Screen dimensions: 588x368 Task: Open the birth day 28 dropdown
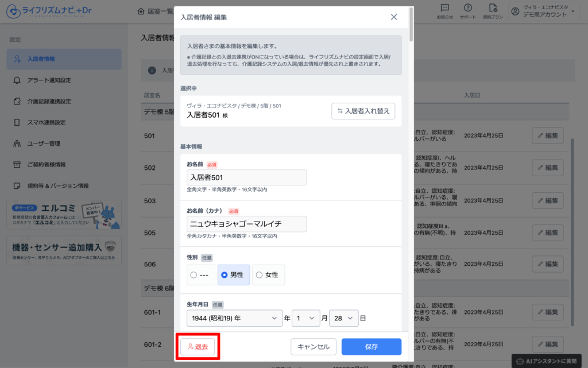pos(343,317)
